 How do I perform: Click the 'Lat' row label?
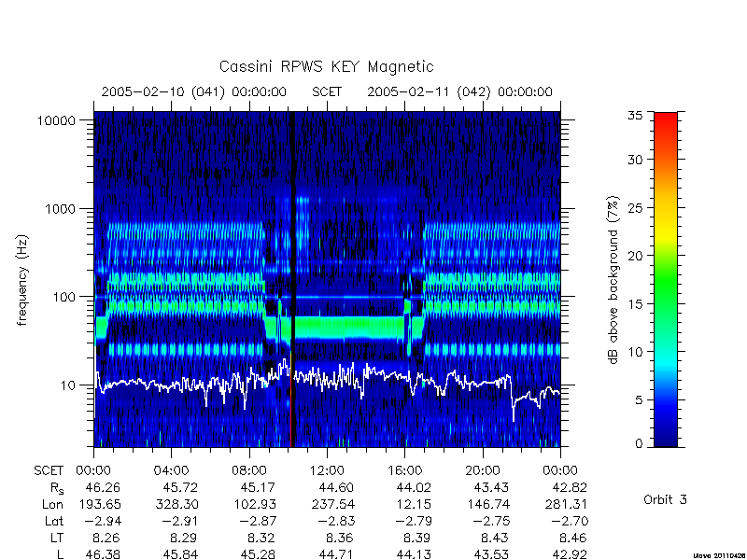54,521
